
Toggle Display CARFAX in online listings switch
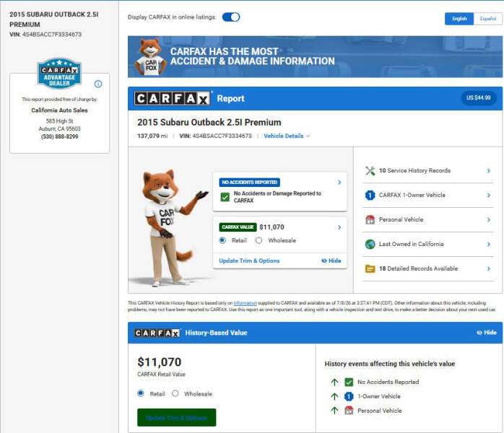(231, 17)
